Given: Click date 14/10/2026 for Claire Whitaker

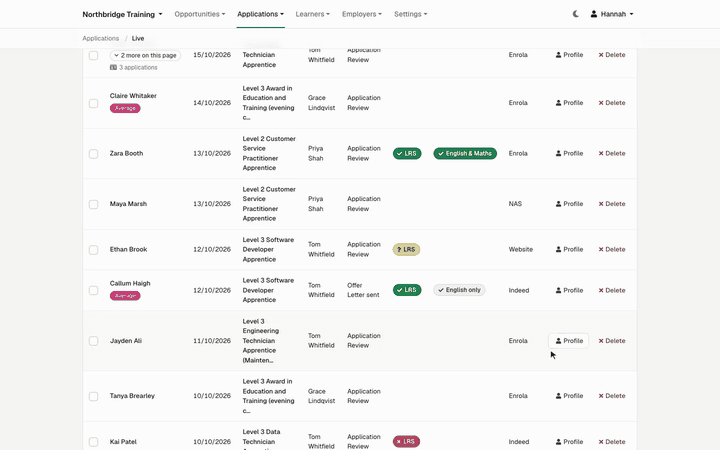Looking at the screenshot, I should tap(212, 103).
